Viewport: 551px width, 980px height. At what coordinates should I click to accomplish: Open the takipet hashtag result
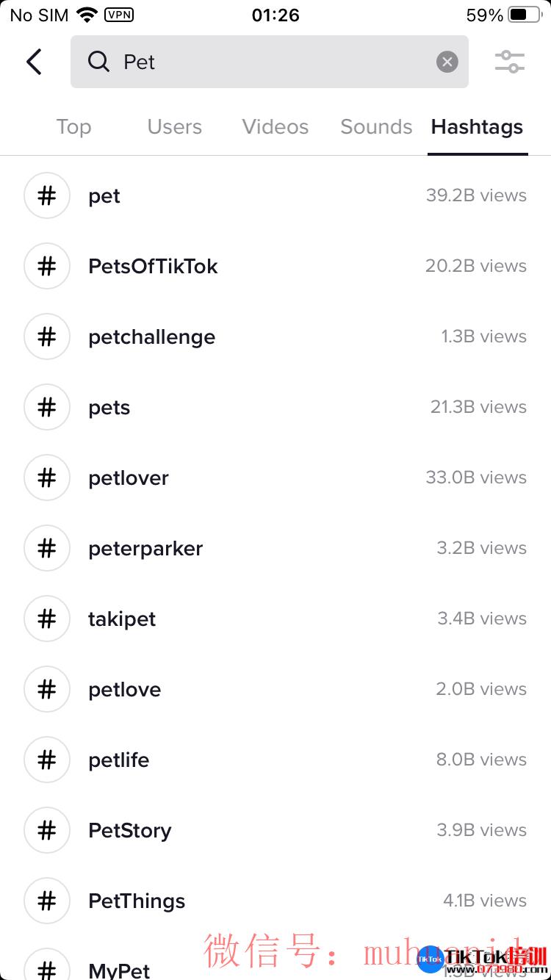[275, 619]
